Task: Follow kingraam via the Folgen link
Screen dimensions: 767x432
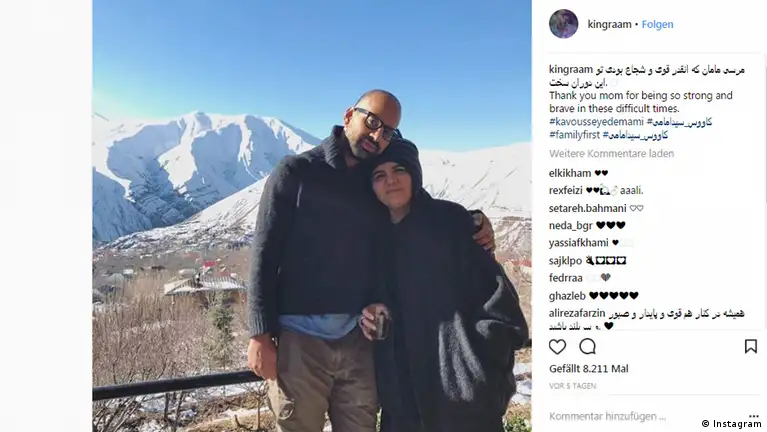Action: 657,24
